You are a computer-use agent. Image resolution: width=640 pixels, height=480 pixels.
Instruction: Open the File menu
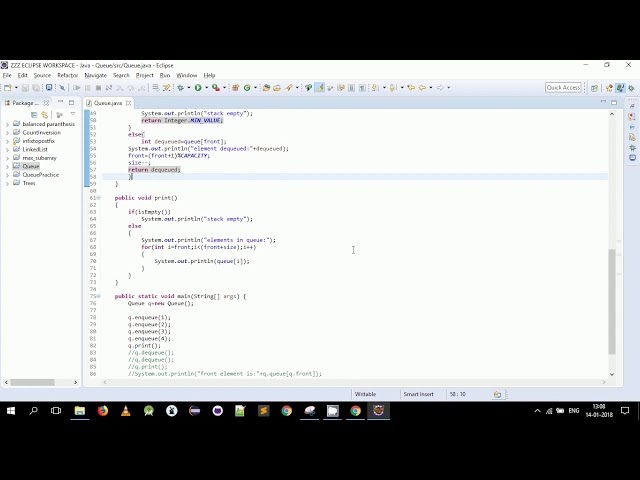pos(7,75)
